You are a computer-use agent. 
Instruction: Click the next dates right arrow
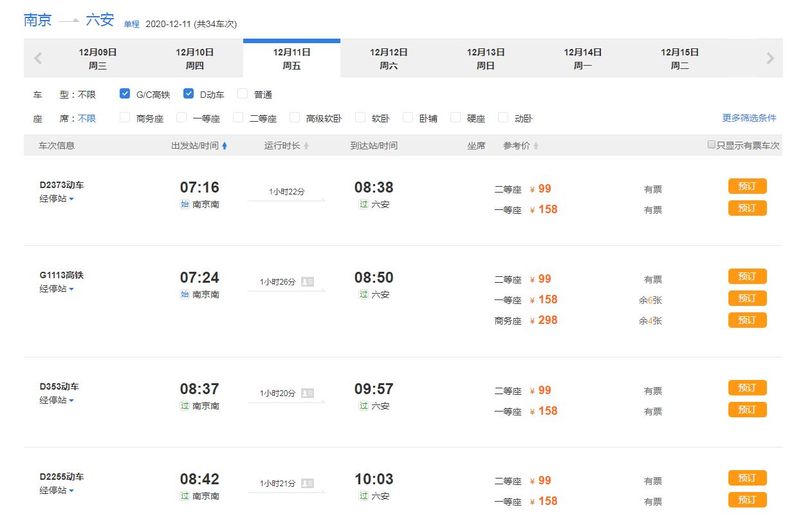770,59
